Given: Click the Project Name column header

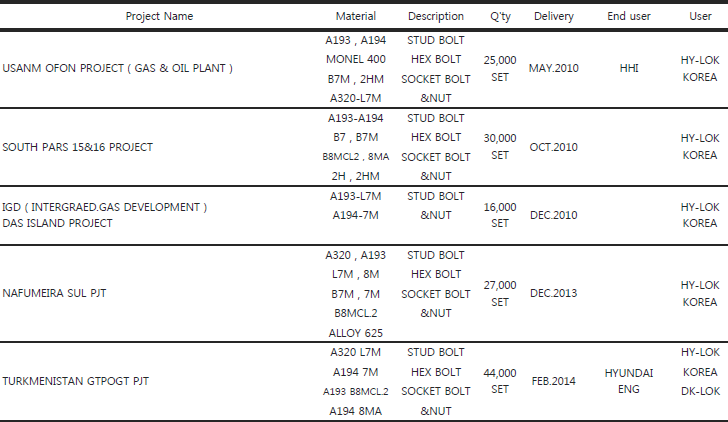Looking at the screenshot, I should tap(159, 16).
